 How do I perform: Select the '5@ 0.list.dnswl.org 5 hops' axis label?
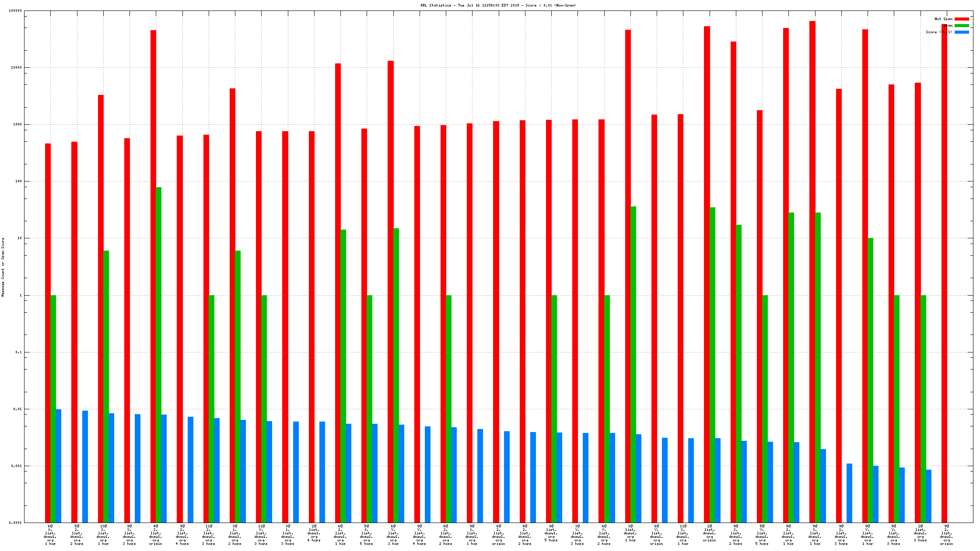tap(367, 535)
